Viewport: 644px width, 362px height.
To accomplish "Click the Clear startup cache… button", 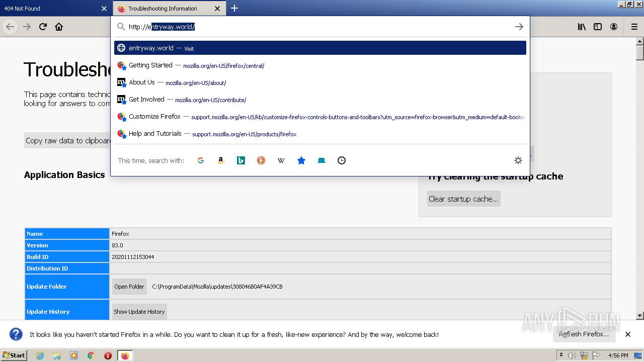I will point(463,199).
